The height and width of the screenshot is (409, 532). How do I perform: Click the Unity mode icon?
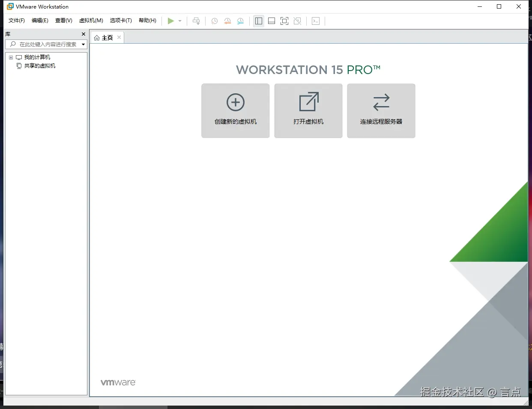[297, 21]
